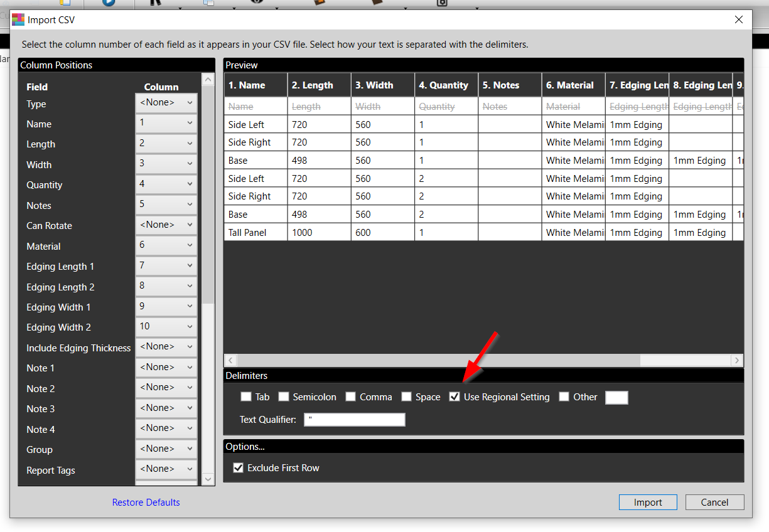
Task: Tick the Comma delimiter checkbox
Action: (351, 397)
